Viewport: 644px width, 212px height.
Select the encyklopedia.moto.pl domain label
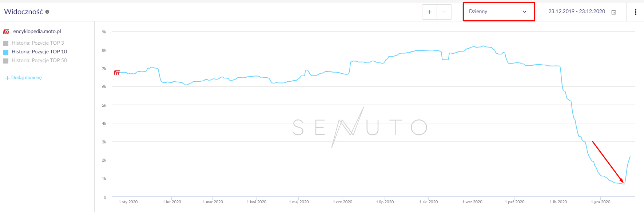point(37,32)
